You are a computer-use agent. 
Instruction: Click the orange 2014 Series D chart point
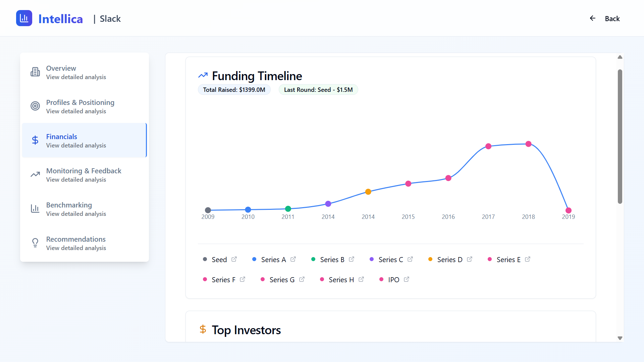368,192
